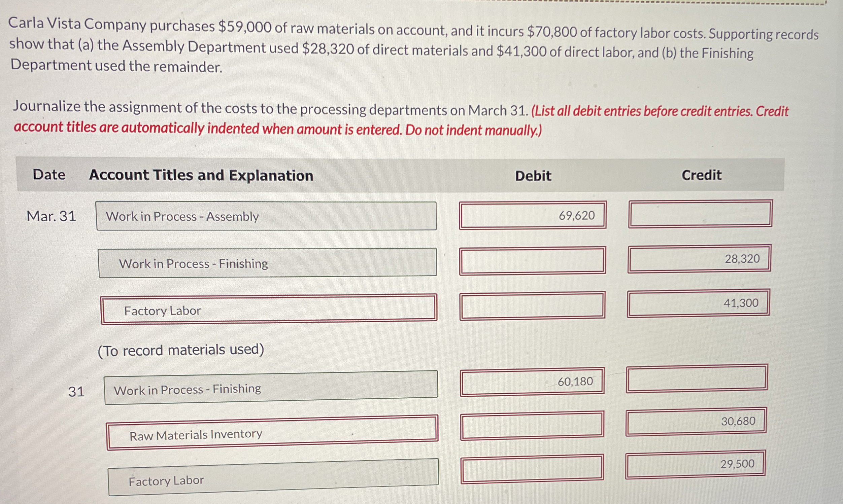Open the Work in Process - Assembly account dropdown
This screenshot has width=843, height=504.
267,216
